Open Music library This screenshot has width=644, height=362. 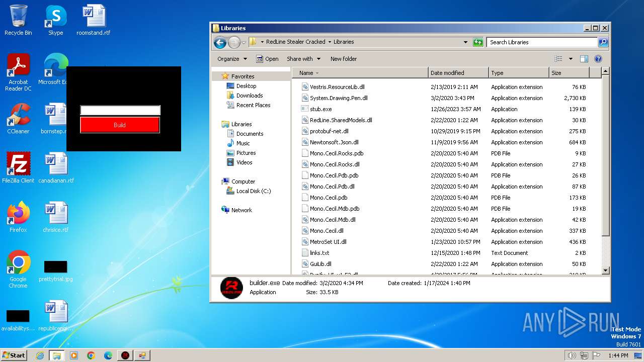point(243,143)
